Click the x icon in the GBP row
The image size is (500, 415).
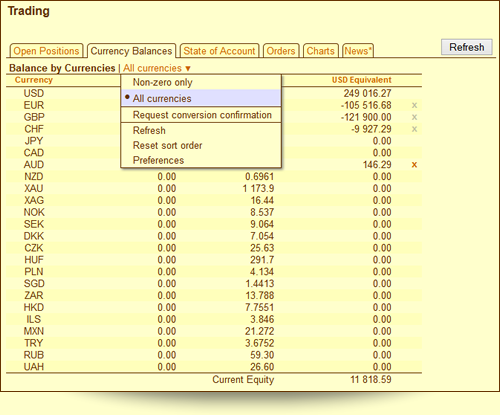click(414, 117)
